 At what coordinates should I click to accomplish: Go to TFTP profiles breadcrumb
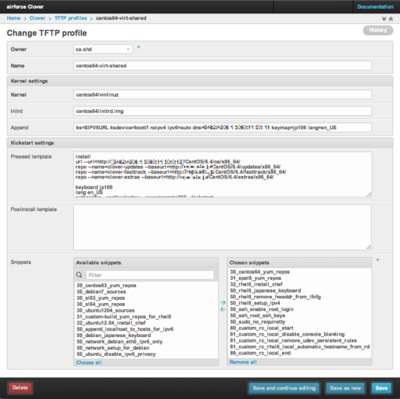(x=71, y=18)
